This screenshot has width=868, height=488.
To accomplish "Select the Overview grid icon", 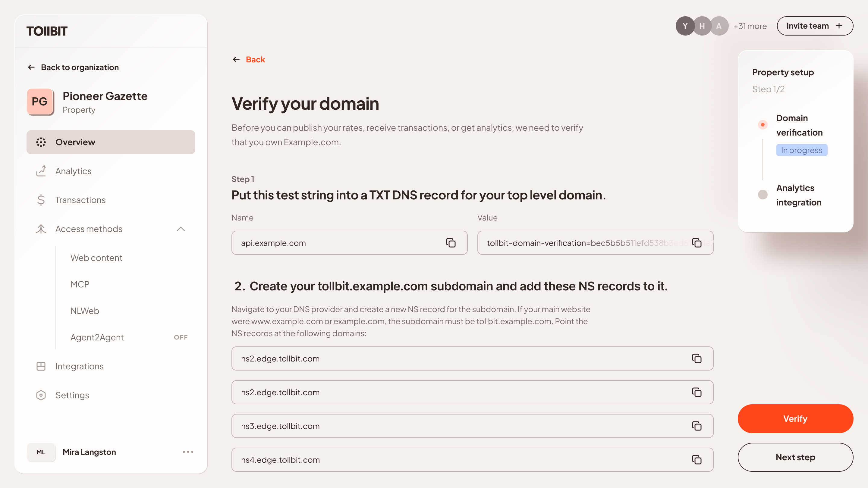I will click(x=41, y=142).
